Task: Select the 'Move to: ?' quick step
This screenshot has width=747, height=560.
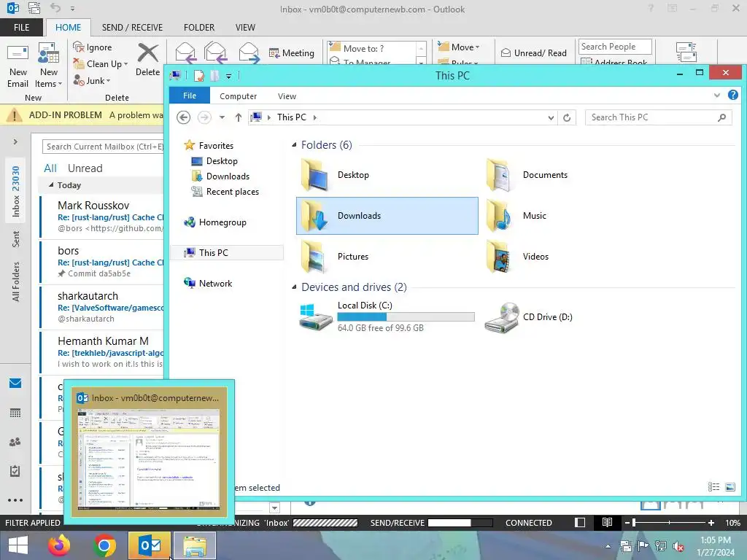Action: (x=372, y=49)
